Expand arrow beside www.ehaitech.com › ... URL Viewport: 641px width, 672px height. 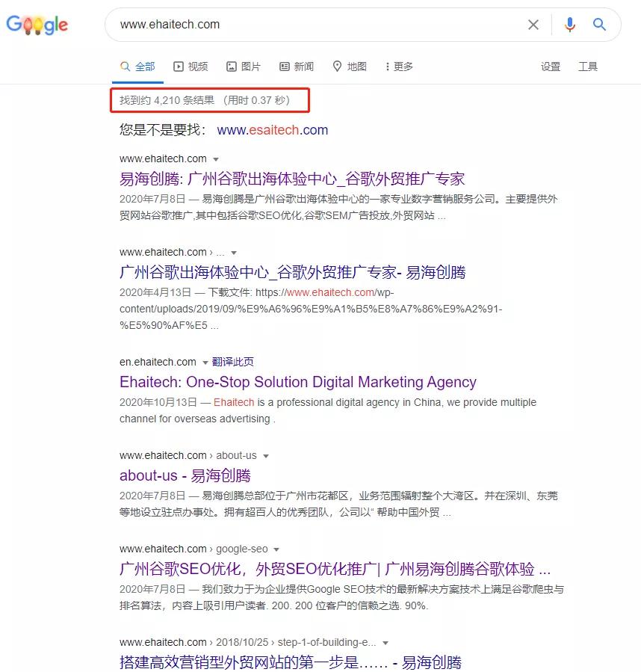[x=234, y=253]
